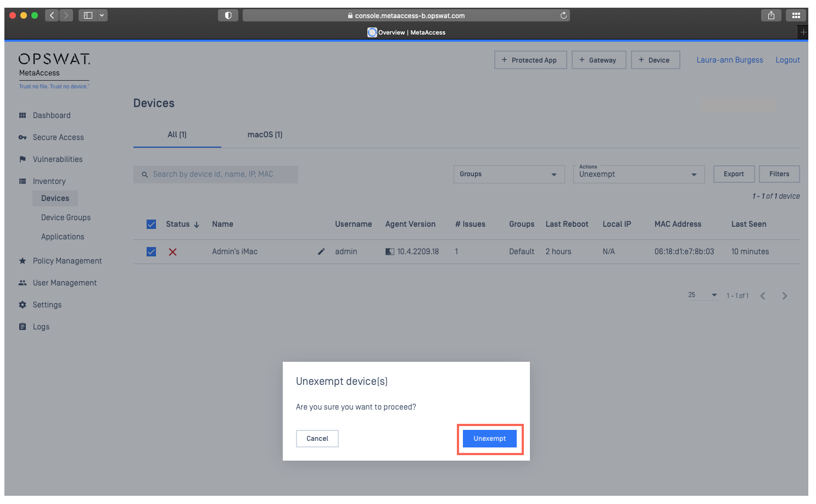
Task: Click Safari forward navigation arrow
Action: tap(66, 15)
